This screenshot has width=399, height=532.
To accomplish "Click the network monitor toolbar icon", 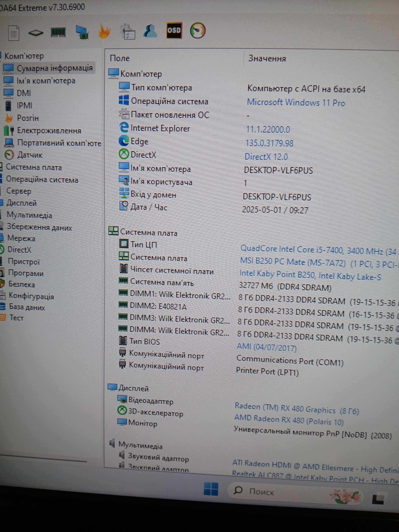I will 82,33.
